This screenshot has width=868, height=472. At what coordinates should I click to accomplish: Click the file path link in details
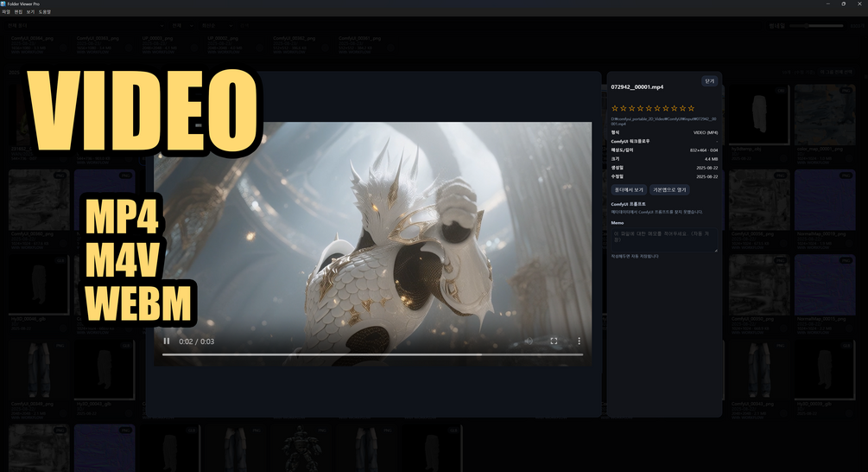(x=663, y=121)
